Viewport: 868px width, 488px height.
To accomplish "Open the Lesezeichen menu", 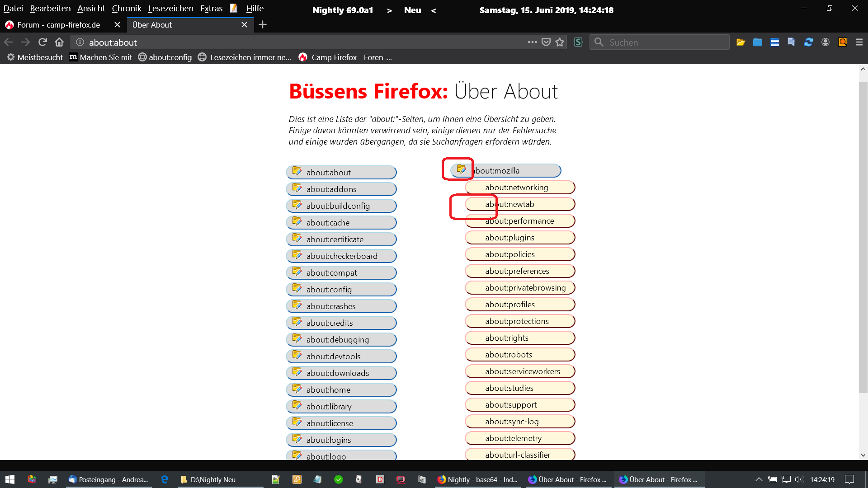I will click(170, 8).
